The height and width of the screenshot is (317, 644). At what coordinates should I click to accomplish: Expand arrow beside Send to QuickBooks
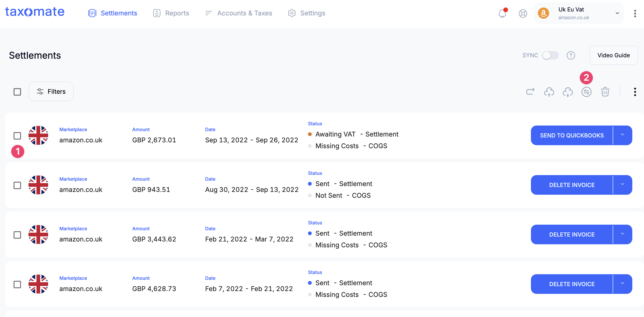(622, 135)
